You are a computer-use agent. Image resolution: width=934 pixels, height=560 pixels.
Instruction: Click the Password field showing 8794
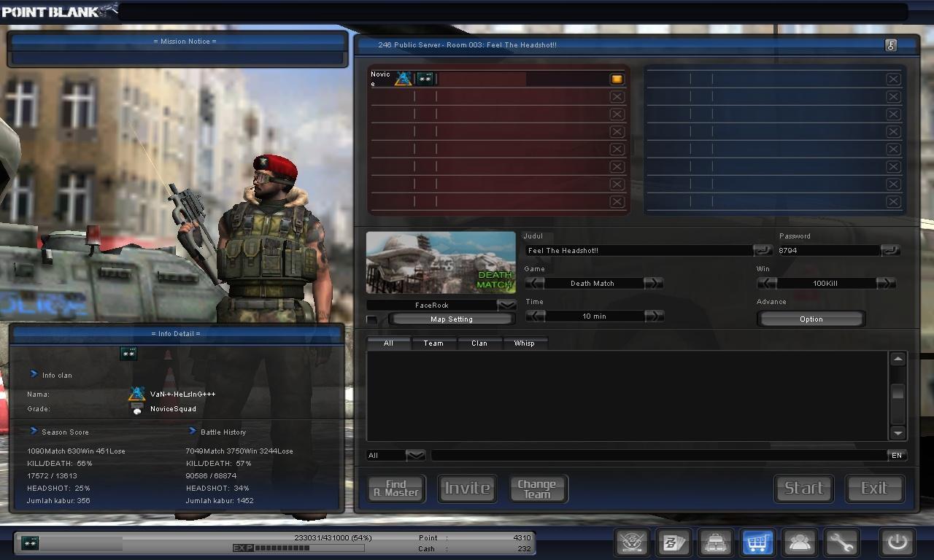coord(829,250)
